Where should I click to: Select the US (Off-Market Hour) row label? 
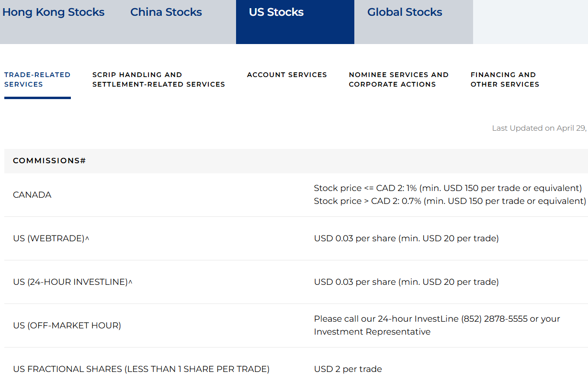coord(67,326)
